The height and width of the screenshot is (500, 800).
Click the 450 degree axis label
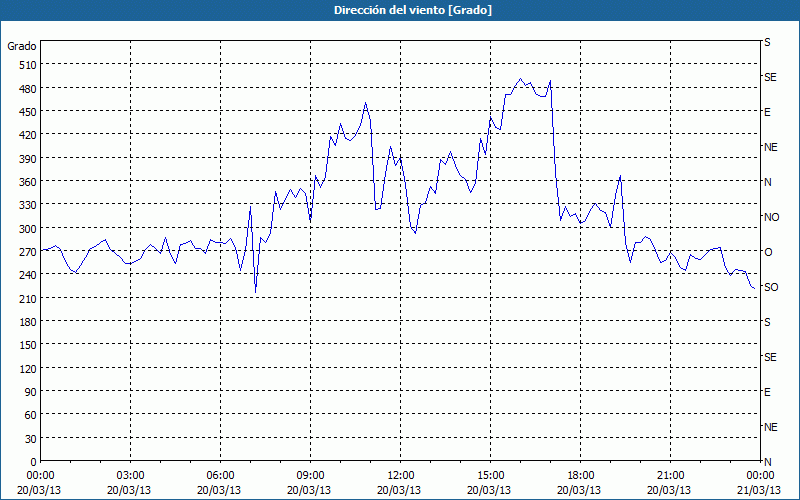coord(29,112)
